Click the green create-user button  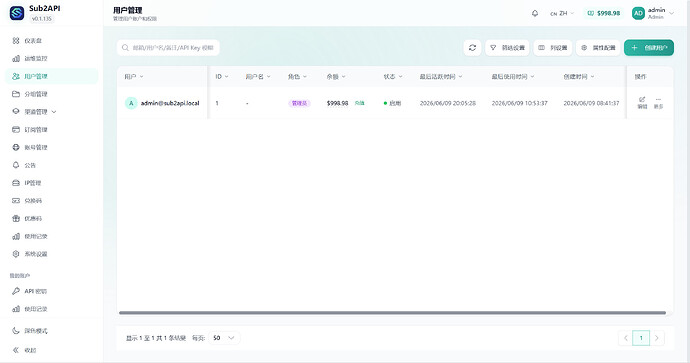click(649, 48)
